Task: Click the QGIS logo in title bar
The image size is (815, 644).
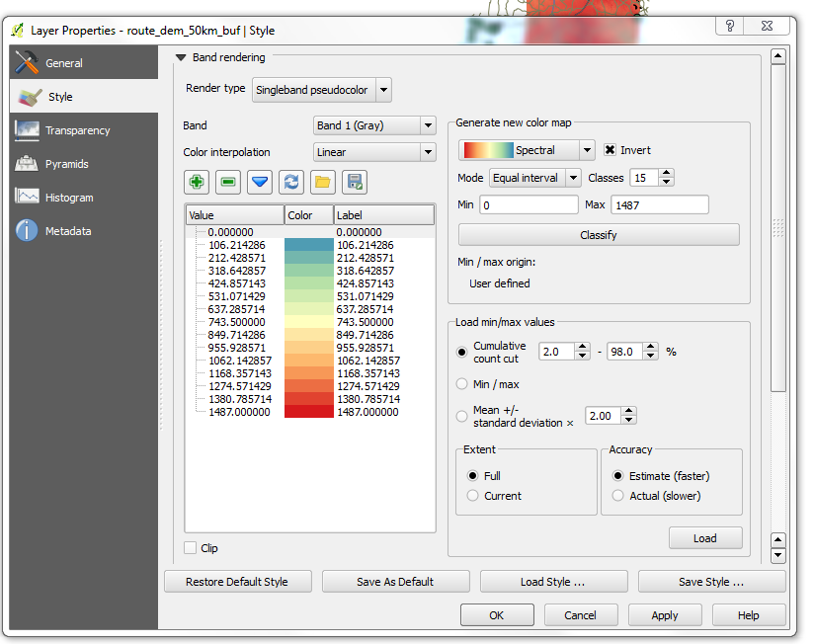Action: click(x=18, y=31)
